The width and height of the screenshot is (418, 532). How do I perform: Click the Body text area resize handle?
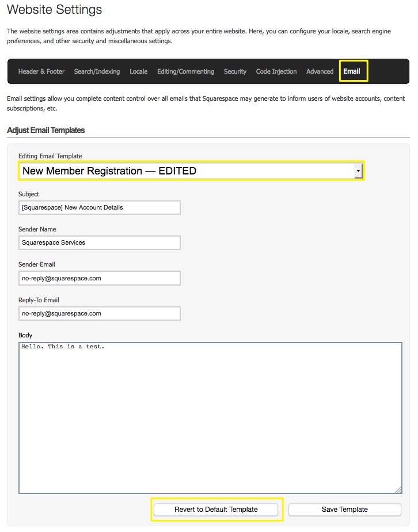(x=398, y=490)
